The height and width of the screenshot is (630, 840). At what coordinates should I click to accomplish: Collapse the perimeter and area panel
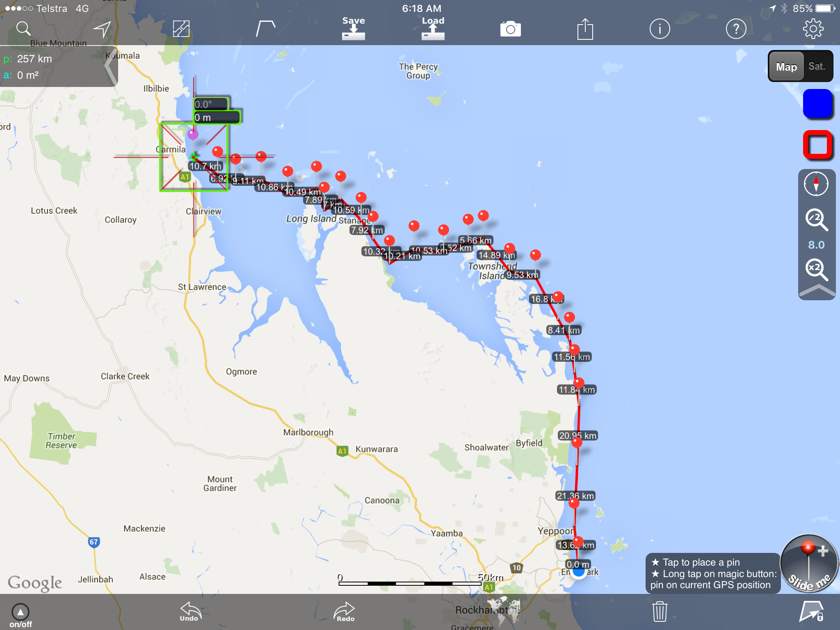[x=110, y=66]
